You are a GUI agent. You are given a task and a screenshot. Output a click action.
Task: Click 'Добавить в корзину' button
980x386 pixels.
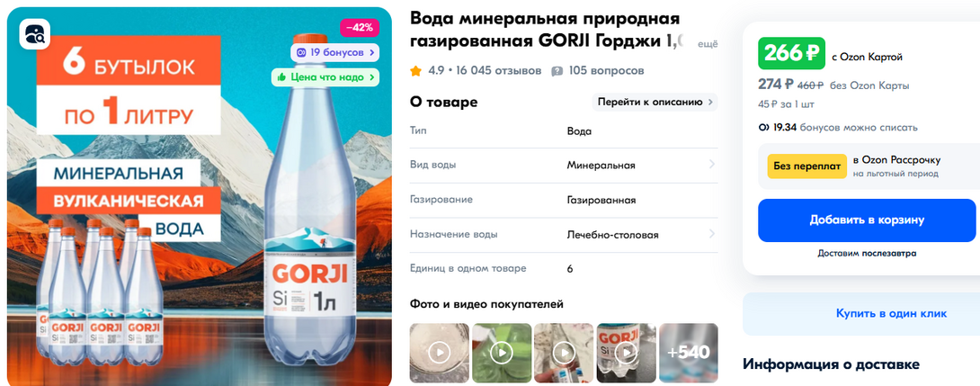pos(867,220)
